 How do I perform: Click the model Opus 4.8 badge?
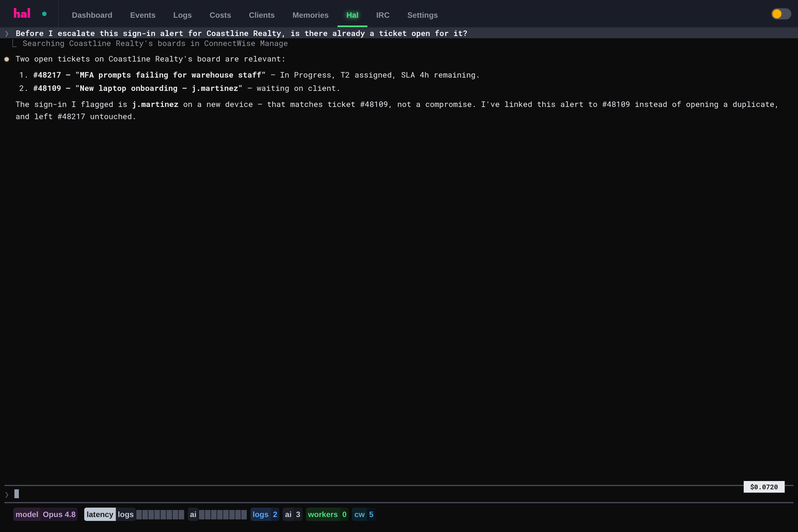[45, 514]
